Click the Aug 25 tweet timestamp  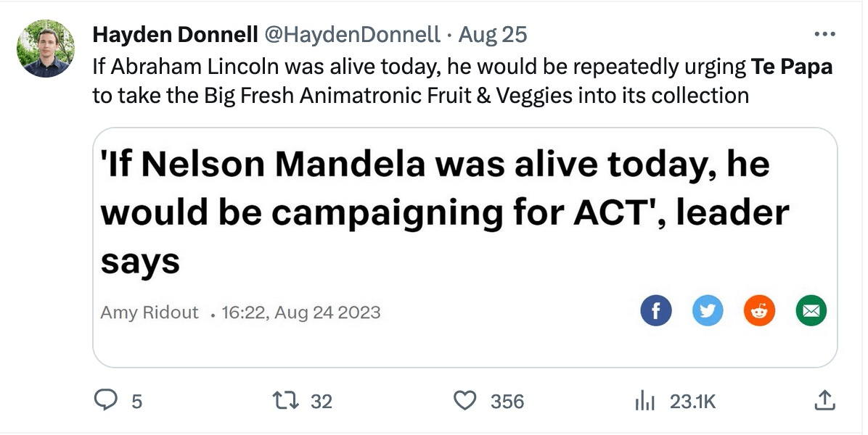tap(494, 34)
